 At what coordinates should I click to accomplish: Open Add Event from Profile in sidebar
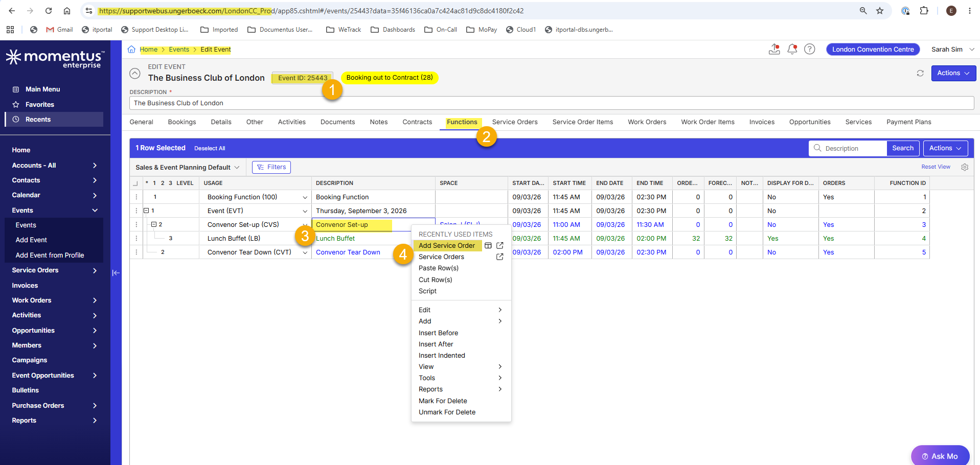50,255
